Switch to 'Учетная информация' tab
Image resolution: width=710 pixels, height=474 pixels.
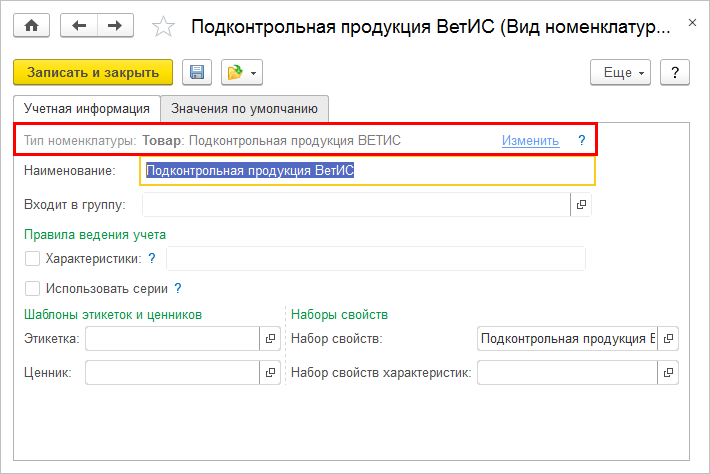pos(87,109)
